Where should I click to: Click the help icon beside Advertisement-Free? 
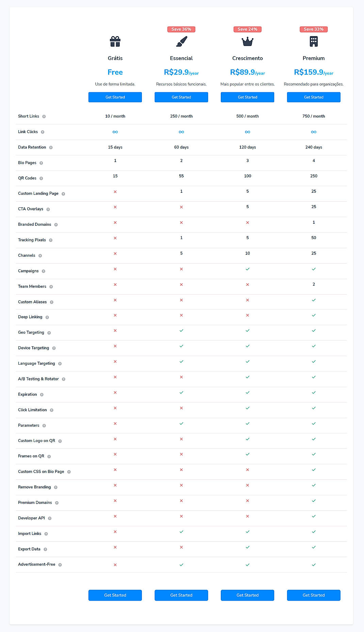click(60, 565)
